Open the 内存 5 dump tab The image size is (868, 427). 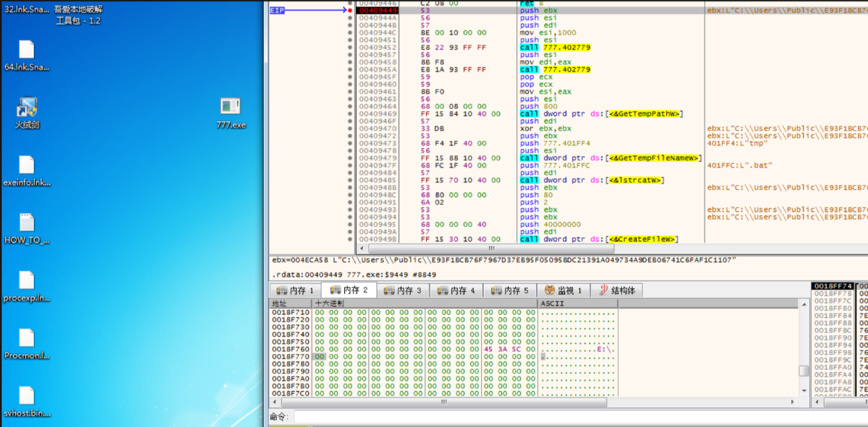(x=510, y=290)
